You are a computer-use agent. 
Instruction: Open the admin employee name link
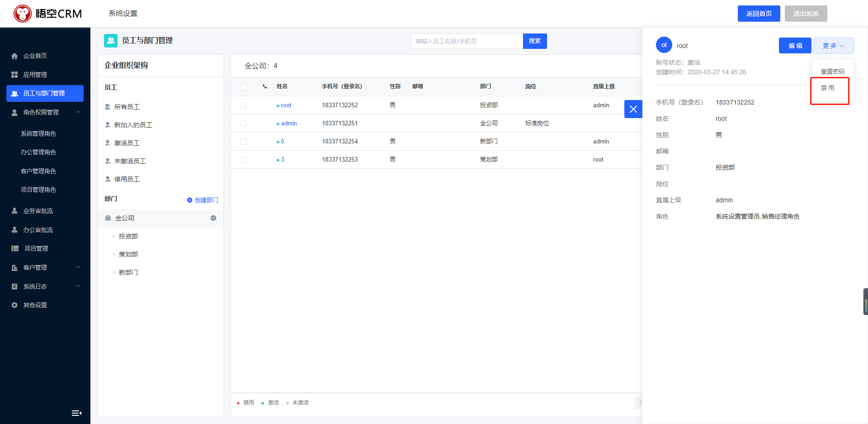coord(289,124)
